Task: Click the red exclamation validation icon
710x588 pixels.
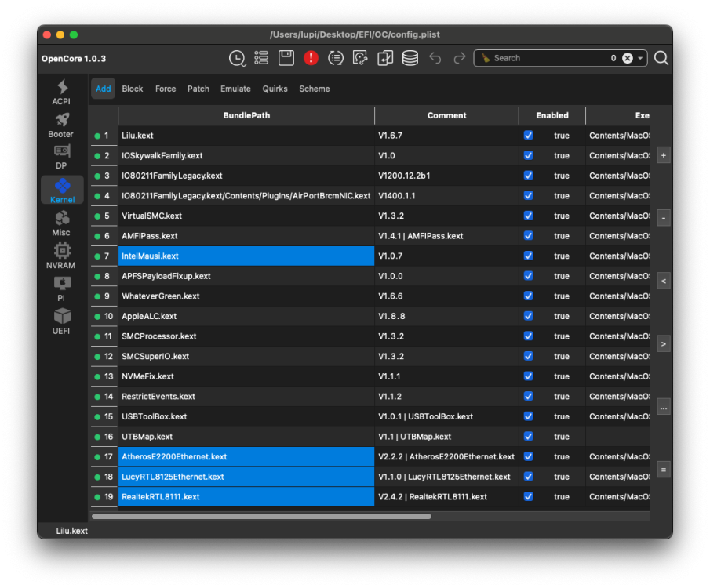Action: [x=311, y=58]
